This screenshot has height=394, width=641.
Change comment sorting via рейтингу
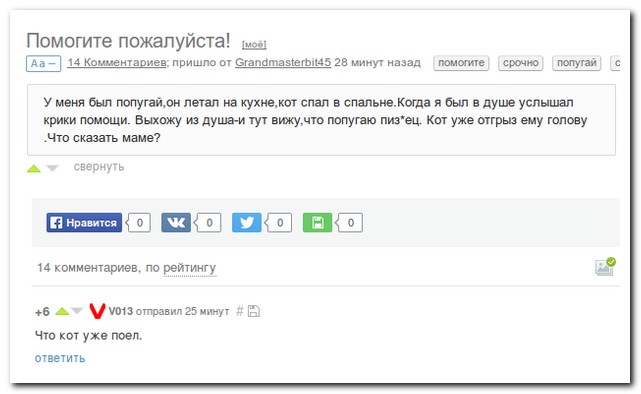coord(190,268)
